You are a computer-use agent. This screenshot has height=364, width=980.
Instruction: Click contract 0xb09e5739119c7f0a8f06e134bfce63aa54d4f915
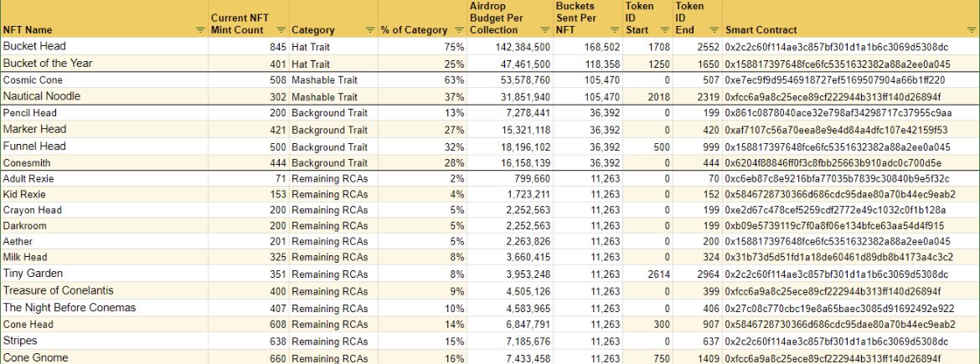(834, 225)
